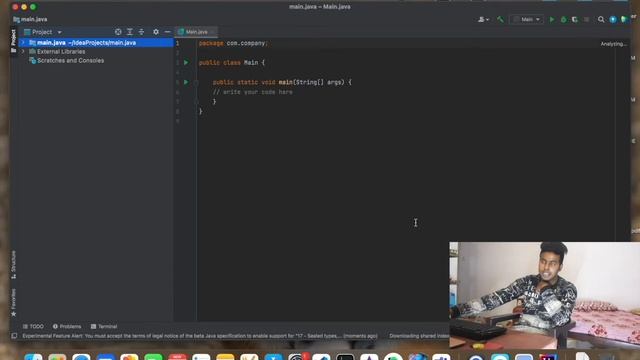The height and width of the screenshot is (360, 640).
Task: Click the tool windows quick access icon in status bar
Action: coord(14,336)
